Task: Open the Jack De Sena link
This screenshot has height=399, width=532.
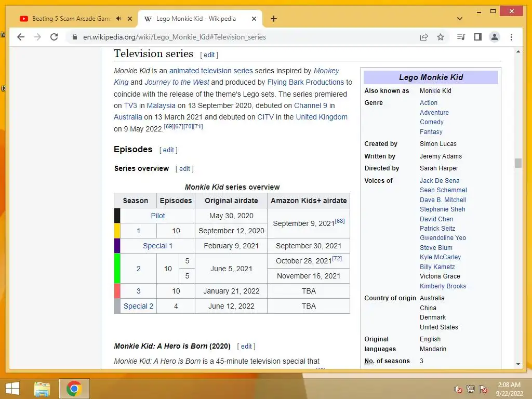Action: coord(440,181)
